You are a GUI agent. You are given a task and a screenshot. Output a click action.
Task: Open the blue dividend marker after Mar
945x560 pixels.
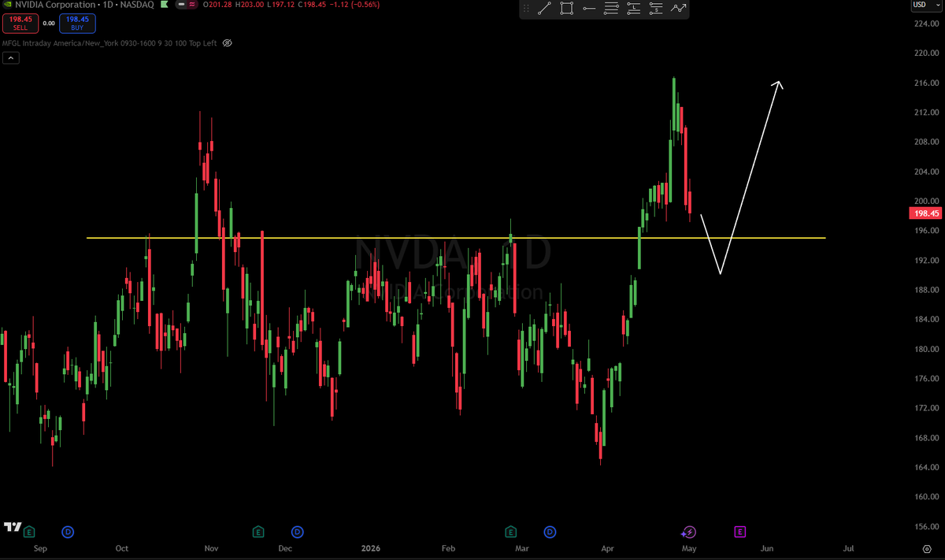point(550,532)
